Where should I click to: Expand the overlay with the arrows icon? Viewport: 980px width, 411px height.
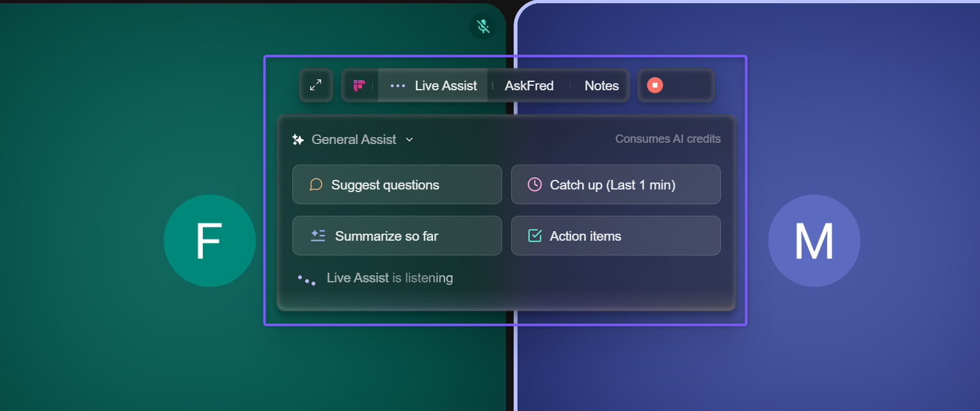316,85
